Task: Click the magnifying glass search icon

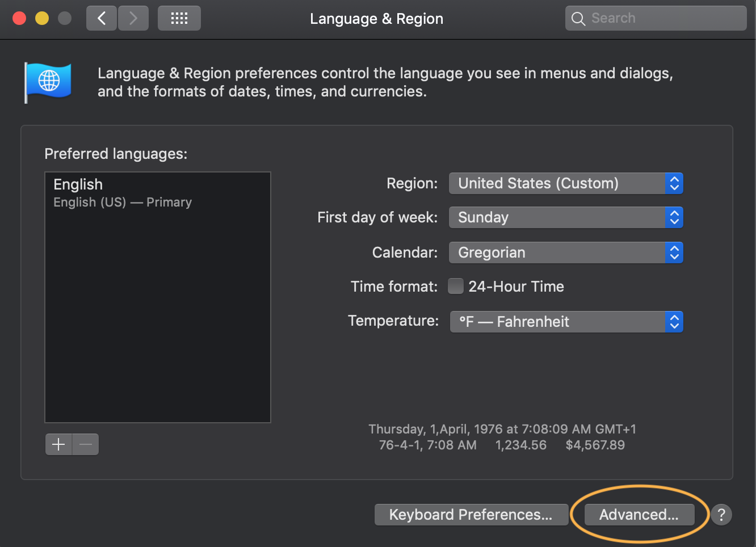Action: point(578,19)
